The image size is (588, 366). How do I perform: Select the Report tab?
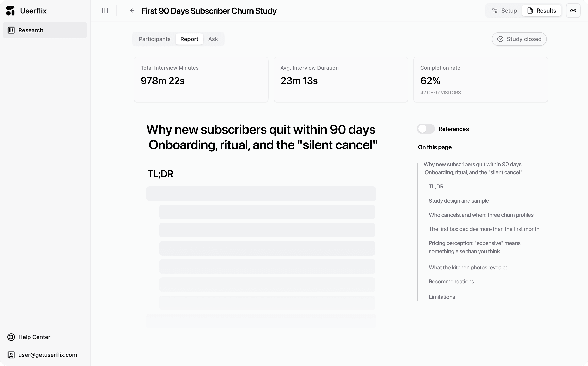tap(189, 39)
